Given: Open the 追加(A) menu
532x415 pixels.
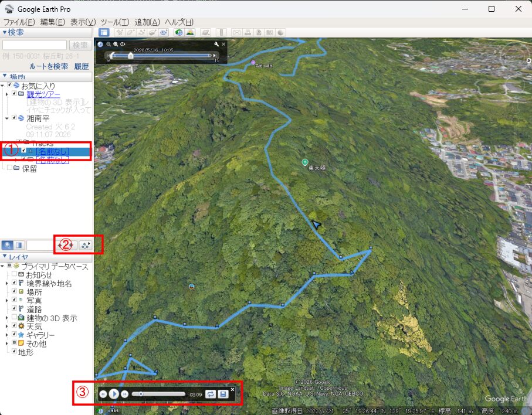Looking at the screenshot, I should [x=147, y=22].
